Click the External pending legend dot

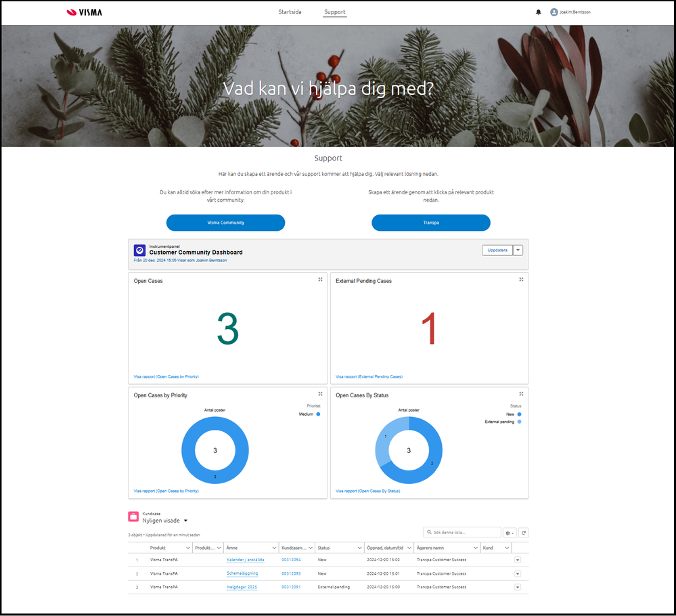519,422
